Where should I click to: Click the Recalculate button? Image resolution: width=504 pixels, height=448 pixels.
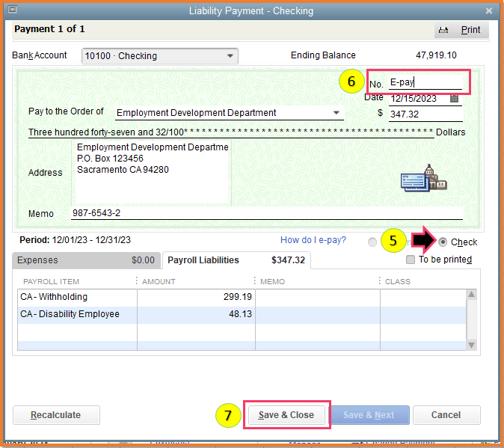tap(56, 415)
